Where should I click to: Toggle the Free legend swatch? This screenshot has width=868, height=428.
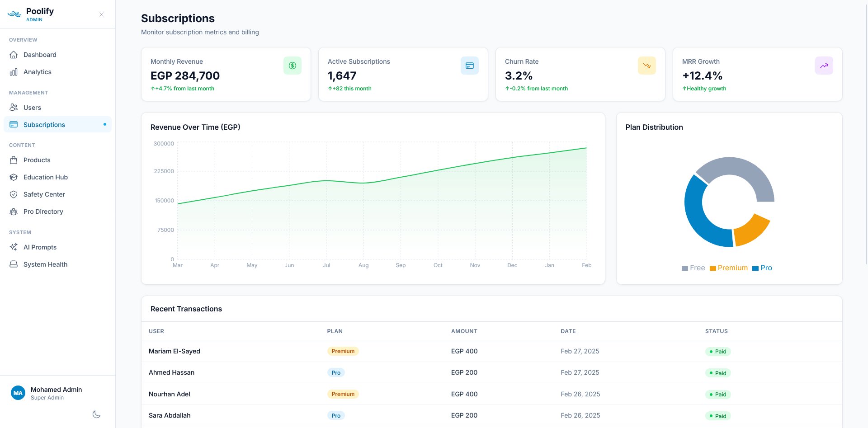(x=684, y=268)
